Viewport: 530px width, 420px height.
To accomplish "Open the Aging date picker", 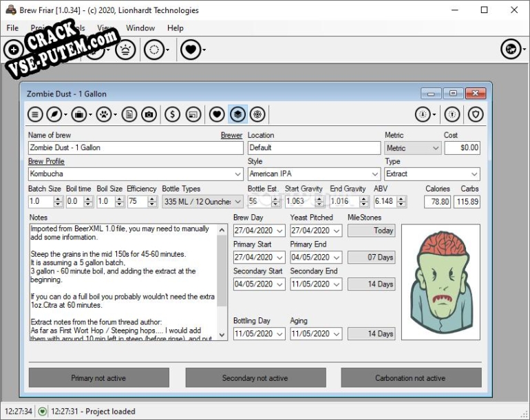I will [337, 334].
